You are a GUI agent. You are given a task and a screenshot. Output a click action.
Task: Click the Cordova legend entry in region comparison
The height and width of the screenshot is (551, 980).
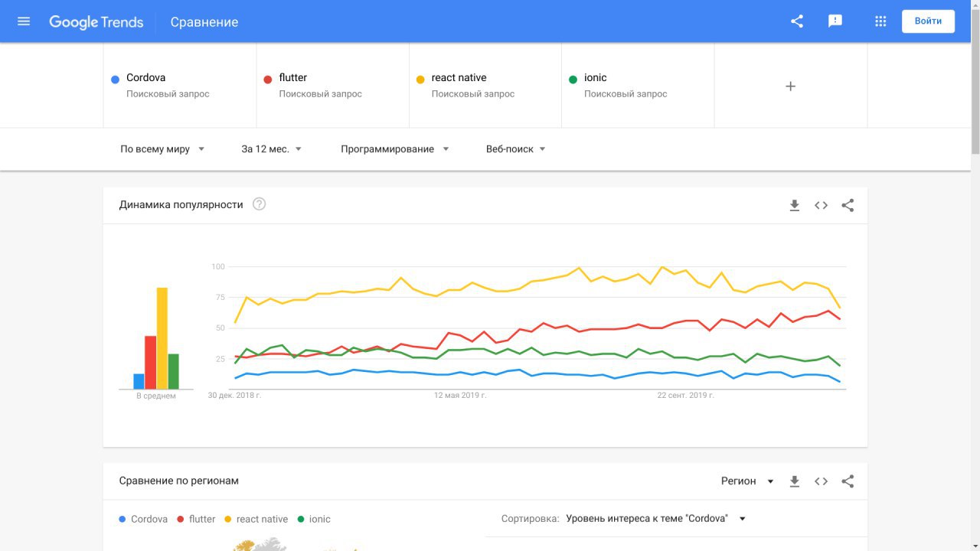(x=143, y=519)
